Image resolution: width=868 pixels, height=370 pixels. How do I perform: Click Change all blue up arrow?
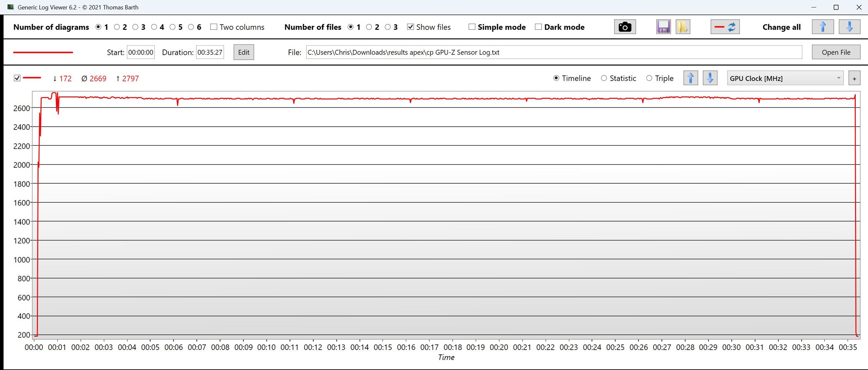click(x=823, y=27)
